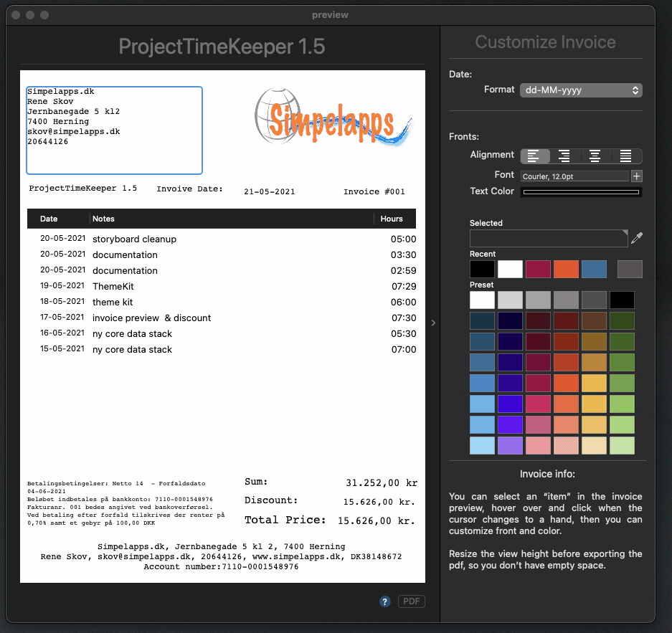
Task: Open the Text Color well
Action: (581, 192)
